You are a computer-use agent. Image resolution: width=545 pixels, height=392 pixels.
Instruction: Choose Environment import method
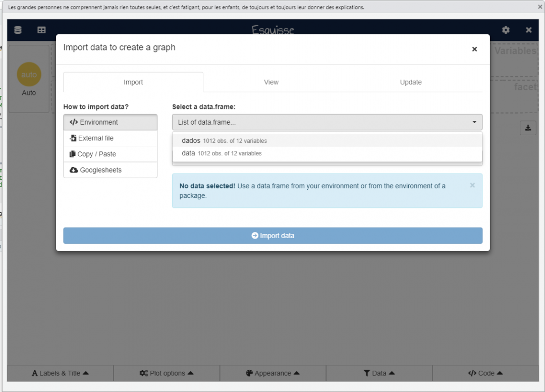(x=110, y=122)
